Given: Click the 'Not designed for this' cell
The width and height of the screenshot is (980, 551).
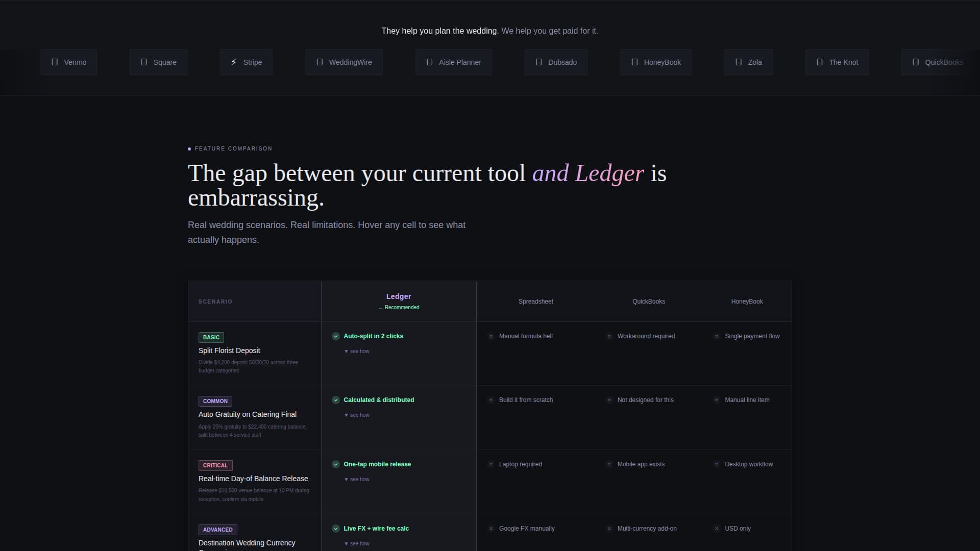Looking at the screenshot, I should pos(649,417).
